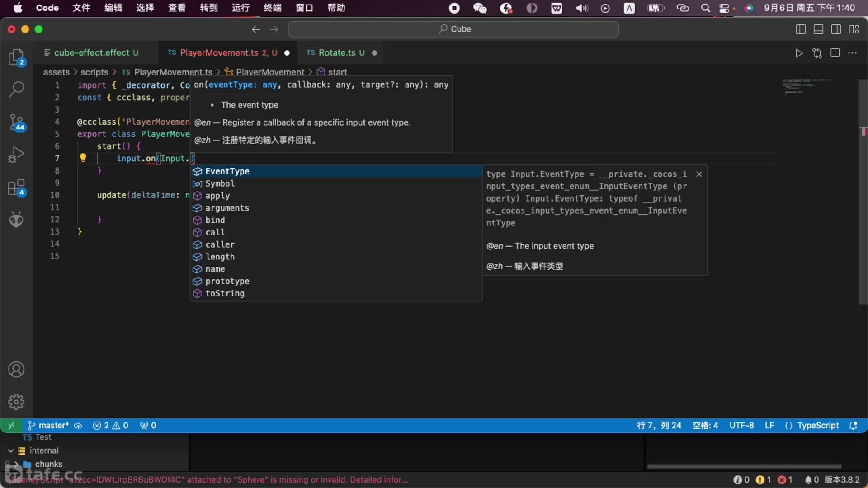Go forward with the right arrow
Viewport: 868px width, 488px height.
point(274,29)
